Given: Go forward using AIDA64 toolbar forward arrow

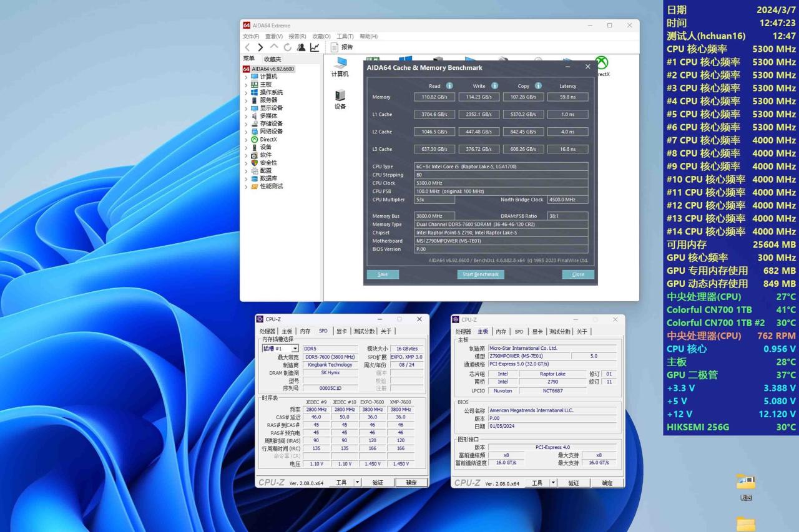Looking at the screenshot, I should pyautogui.click(x=260, y=47).
